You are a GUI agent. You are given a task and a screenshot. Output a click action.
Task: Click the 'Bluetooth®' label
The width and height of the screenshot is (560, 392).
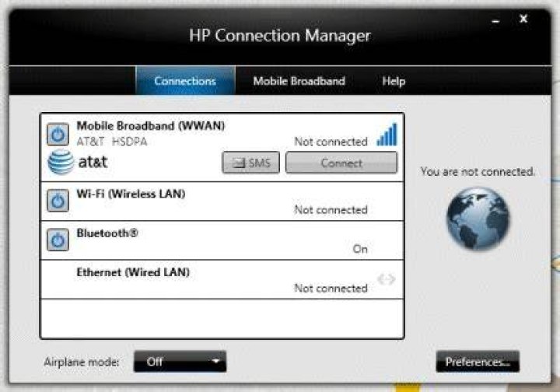click(x=107, y=233)
